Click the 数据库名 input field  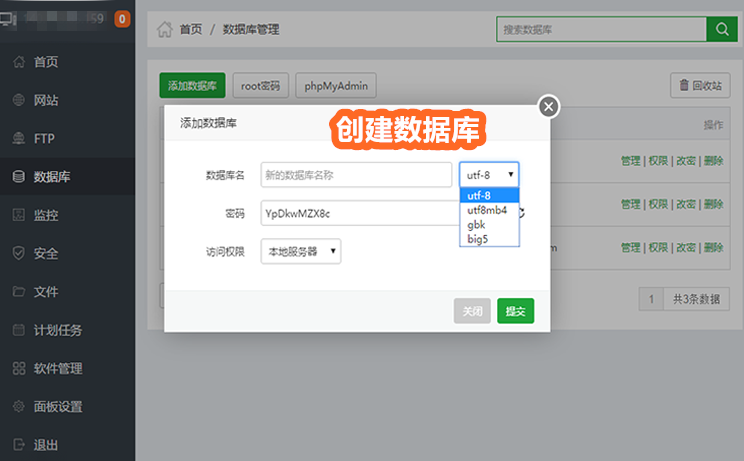tap(356, 175)
